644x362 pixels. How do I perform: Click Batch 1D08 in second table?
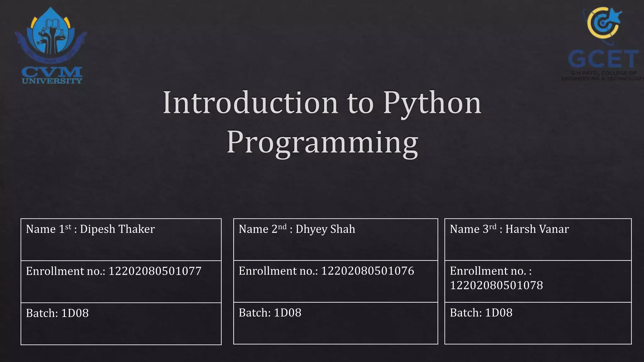coord(270,313)
